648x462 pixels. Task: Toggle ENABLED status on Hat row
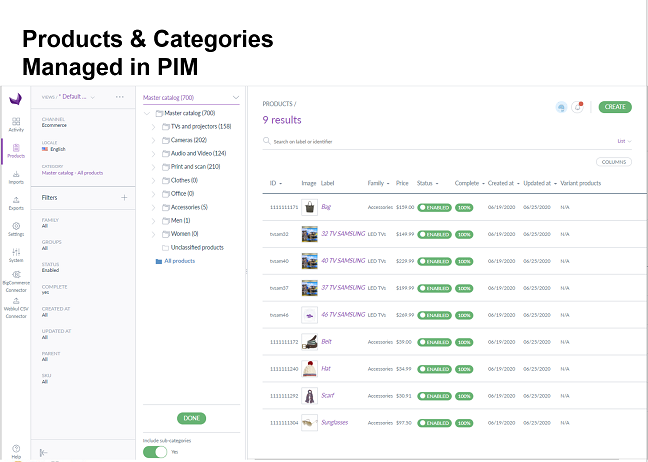(433, 368)
